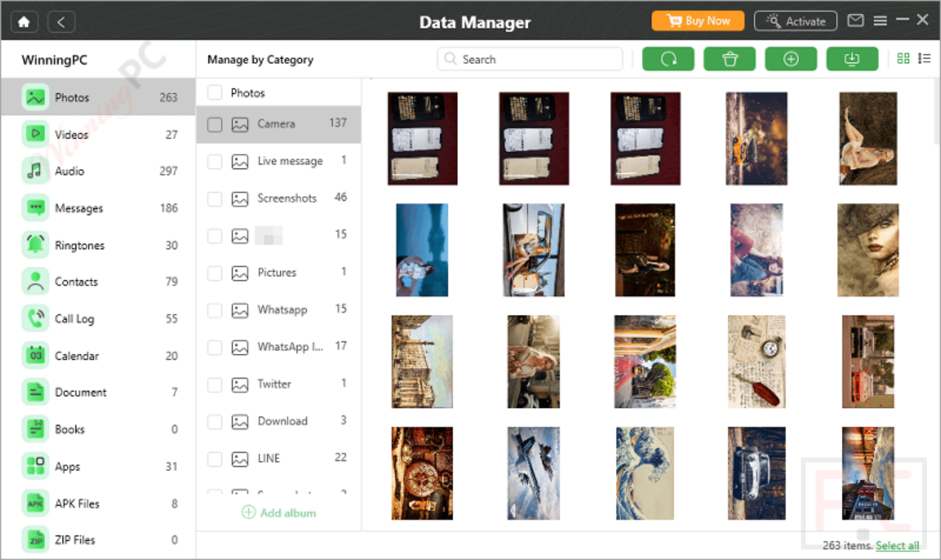
Task: Select the Pictures album
Action: 279,272
